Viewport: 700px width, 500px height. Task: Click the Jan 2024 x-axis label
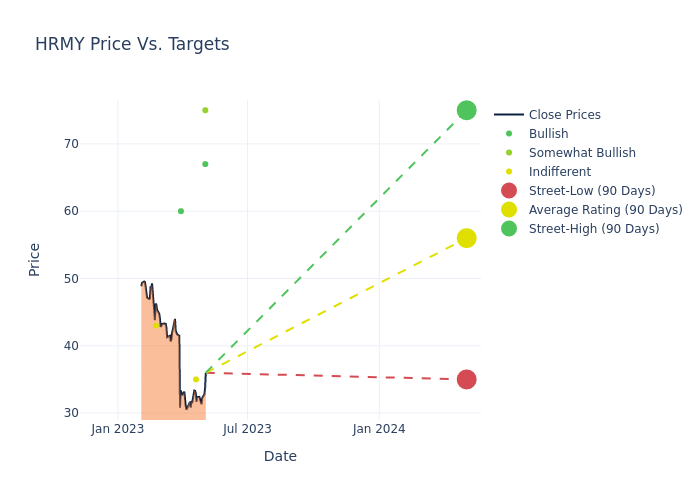click(x=379, y=429)
